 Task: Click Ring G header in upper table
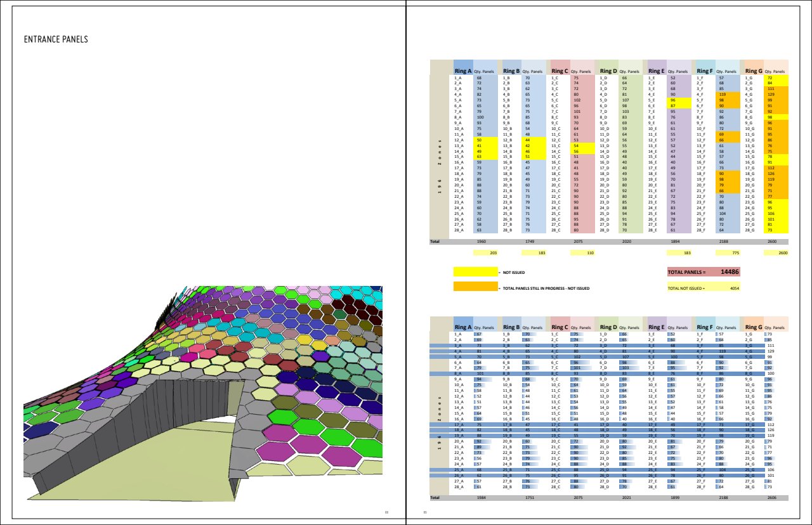point(754,71)
